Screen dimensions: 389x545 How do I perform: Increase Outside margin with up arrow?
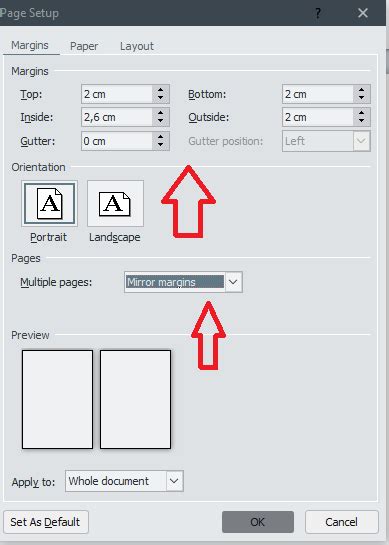(362, 113)
